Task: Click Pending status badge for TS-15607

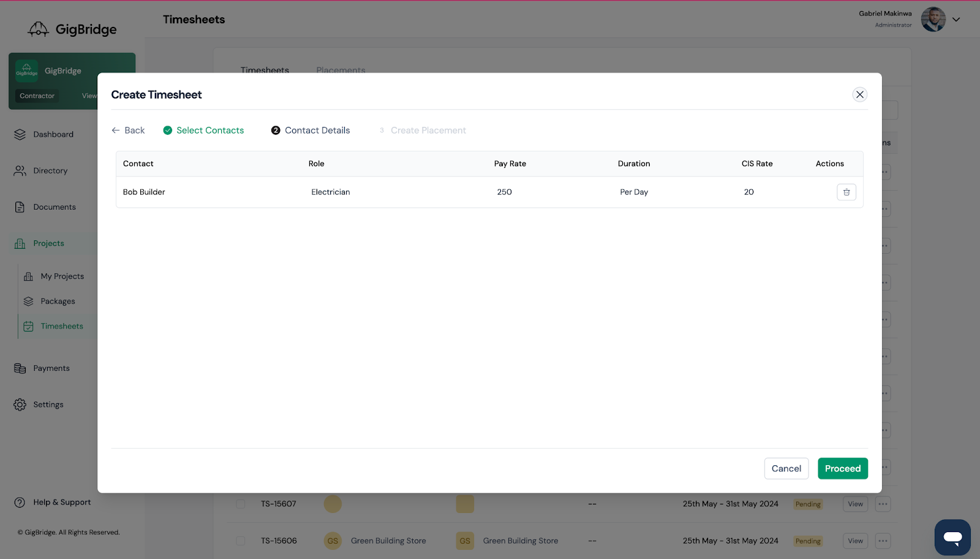Action: (x=808, y=504)
